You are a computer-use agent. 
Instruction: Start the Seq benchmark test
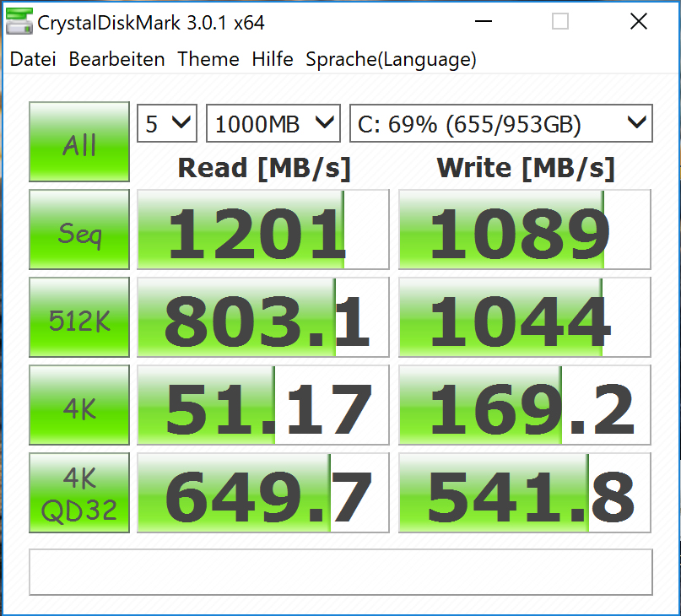tap(79, 230)
